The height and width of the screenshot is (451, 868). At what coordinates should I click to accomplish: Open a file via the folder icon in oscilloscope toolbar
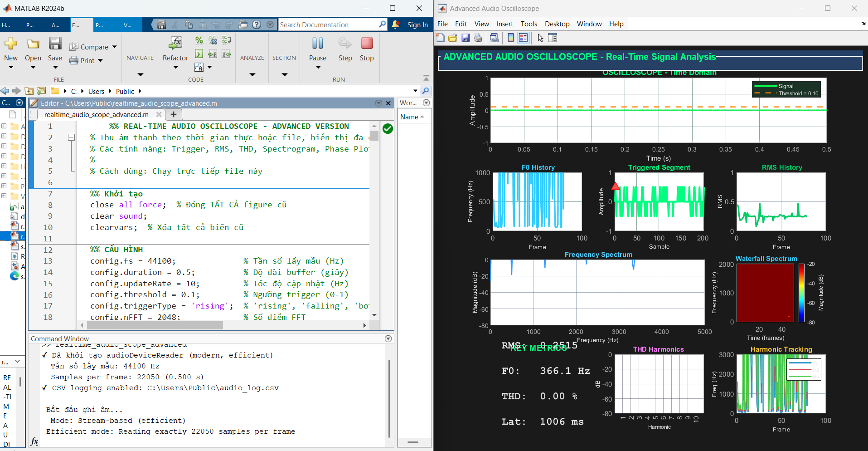click(x=452, y=38)
